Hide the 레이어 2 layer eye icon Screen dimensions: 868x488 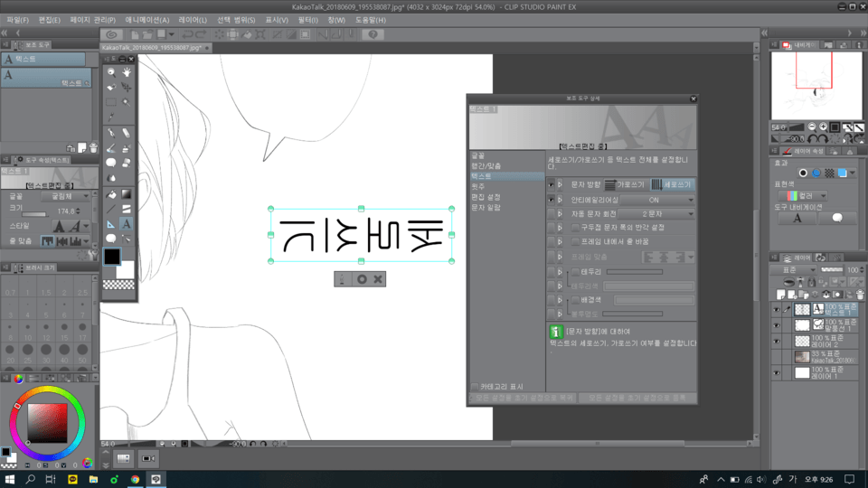(776, 342)
